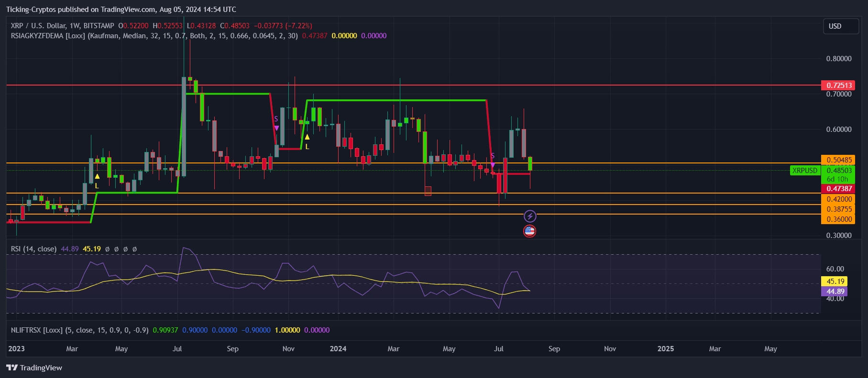Click the 0.48503 current price label
Viewport: 868px width, 378px height.
point(838,171)
